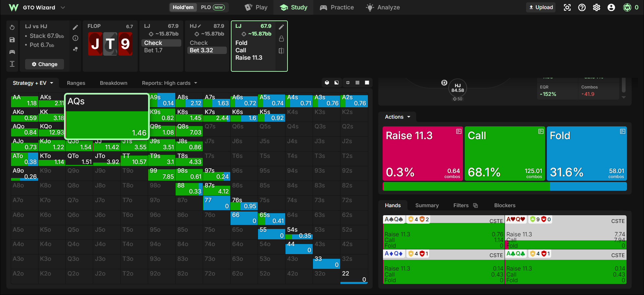The image size is (644, 295).
Task: Expand the GTO Wizard dropdown chevron
Action: [63, 7]
